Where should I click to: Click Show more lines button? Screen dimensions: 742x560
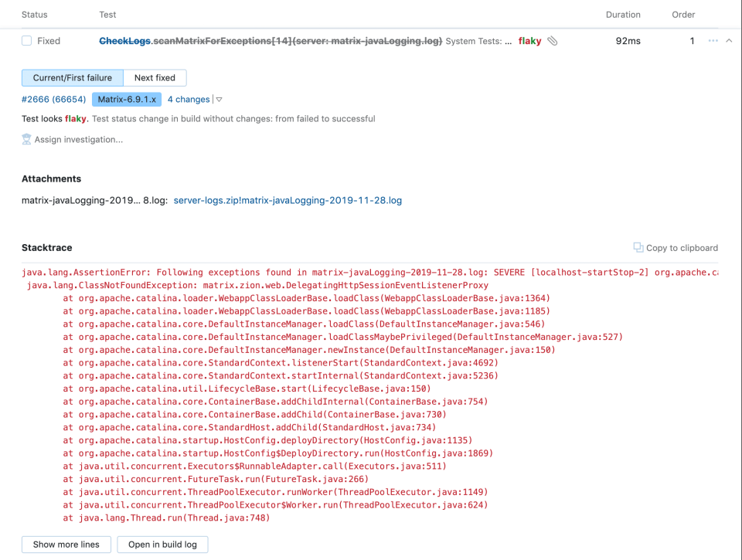66,545
